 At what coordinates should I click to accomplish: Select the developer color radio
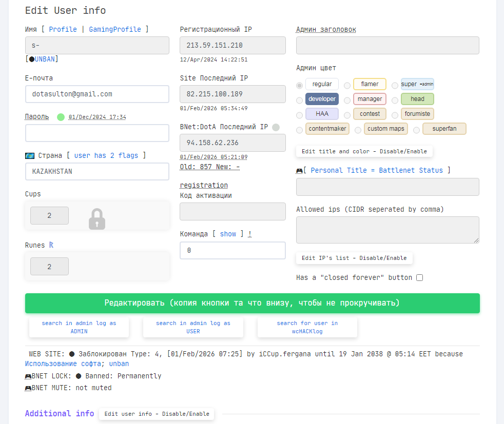click(299, 100)
